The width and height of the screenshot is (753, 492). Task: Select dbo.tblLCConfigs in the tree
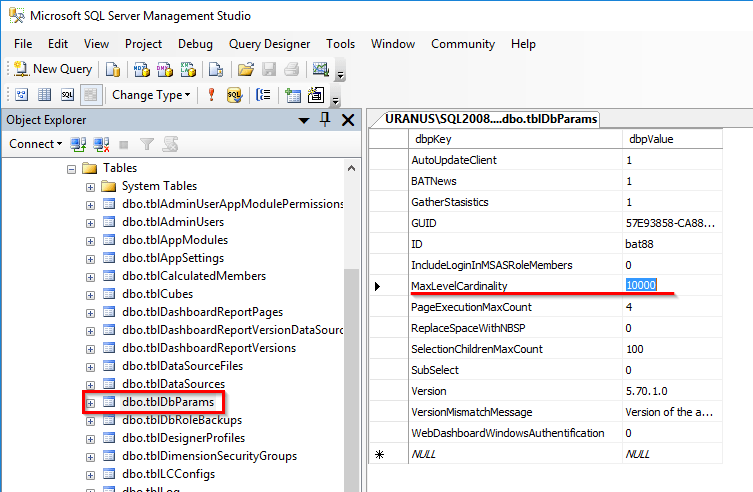click(169, 474)
